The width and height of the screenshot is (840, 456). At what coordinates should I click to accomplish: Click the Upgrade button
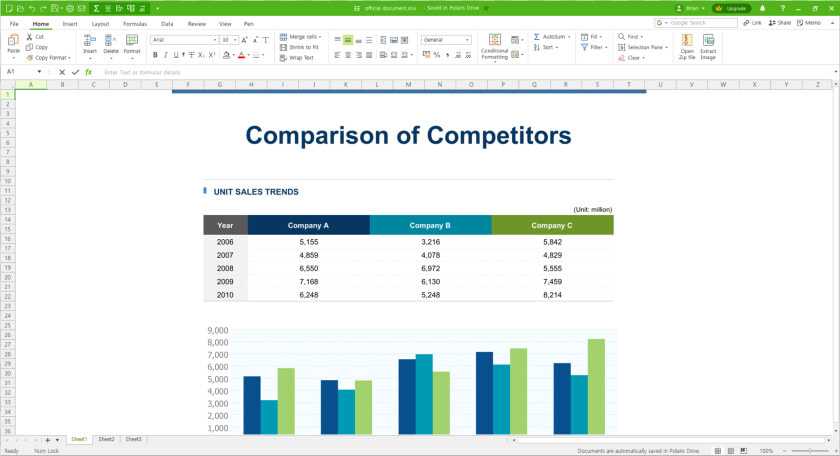click(731, 9)
